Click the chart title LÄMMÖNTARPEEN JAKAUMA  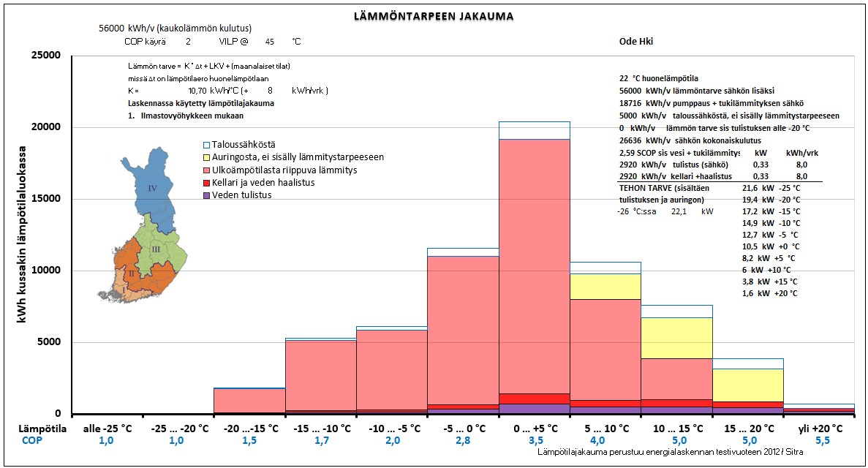pyautogui.click(x=434, y=17)
